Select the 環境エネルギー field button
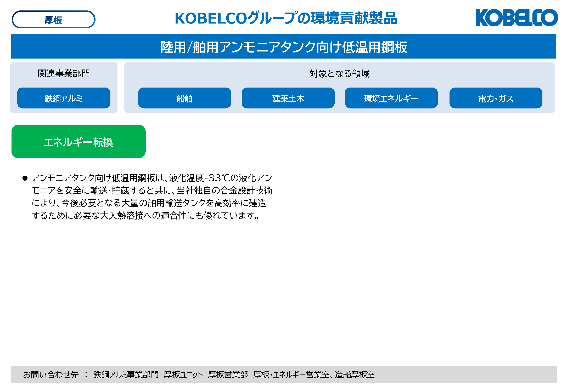567x392 pixels. (x=391, y=98)
